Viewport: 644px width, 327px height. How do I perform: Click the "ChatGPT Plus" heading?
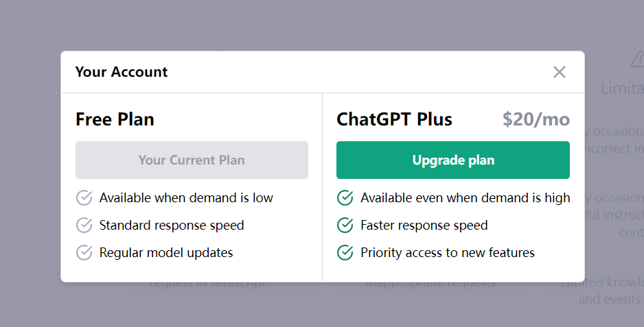pyautogui.click(x=394, y=119)
